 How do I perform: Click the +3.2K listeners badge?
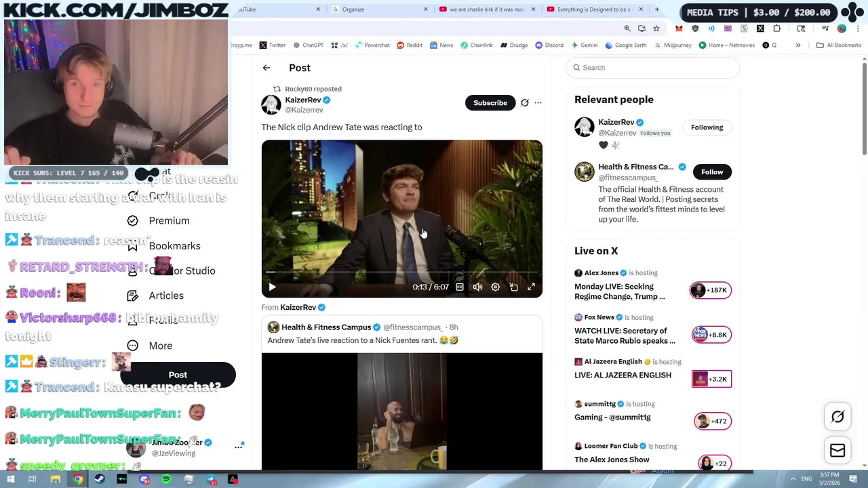pyautogui.click(x=711, y=379)
